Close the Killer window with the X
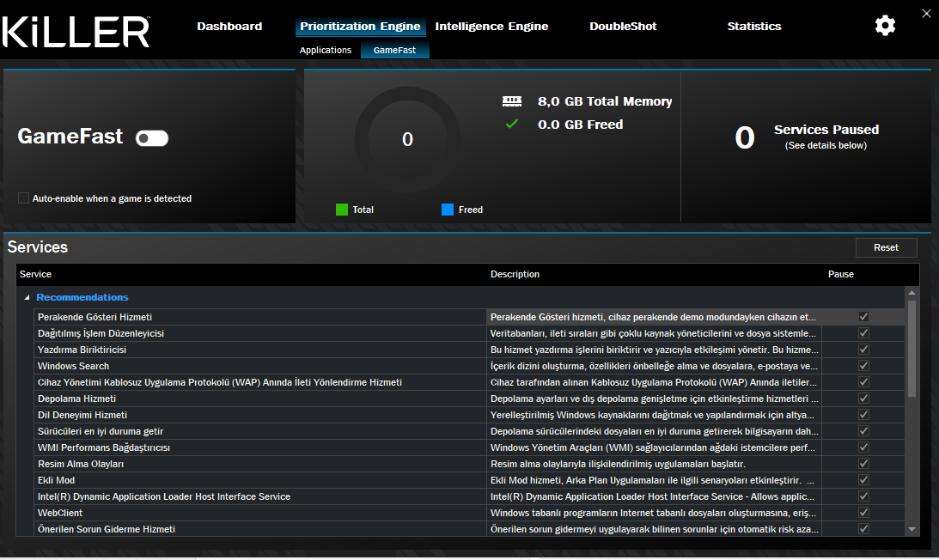Viewport: 939px width, 560px height. point(926,13)
